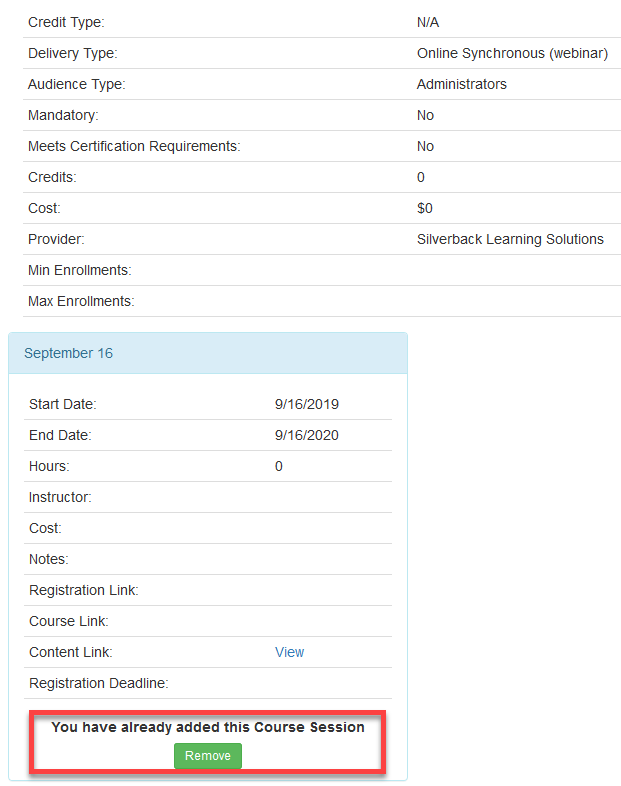
Task: Click the Registration Link label
Action: [84, 590]
